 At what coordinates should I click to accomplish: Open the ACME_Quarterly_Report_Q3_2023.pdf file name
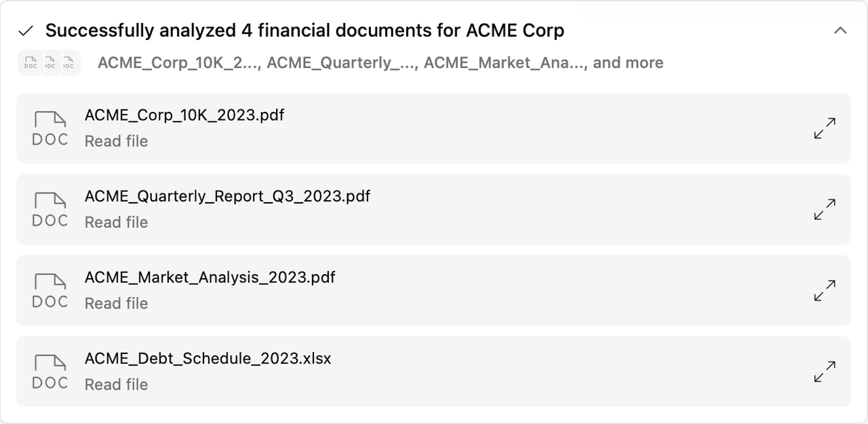pos(227,197)
